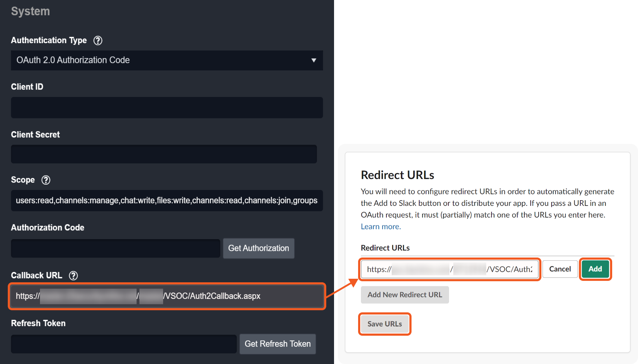Click the Redirect URLs panel heading
638x364 pixels.
(x=397, y=175)
